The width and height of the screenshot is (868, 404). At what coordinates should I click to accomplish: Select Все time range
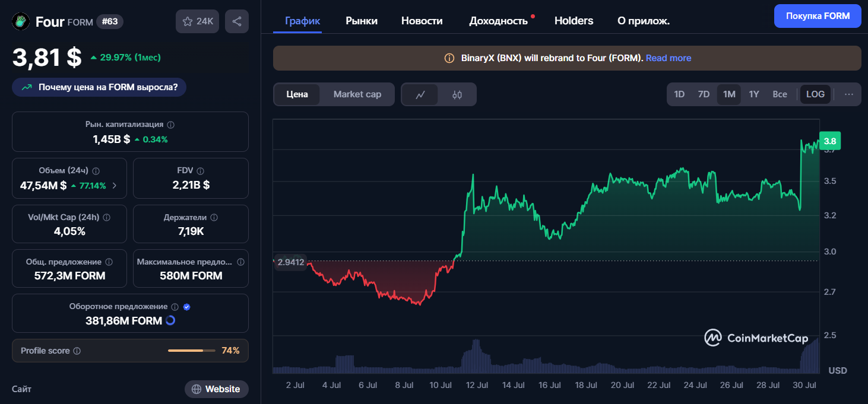pos(780,94)
